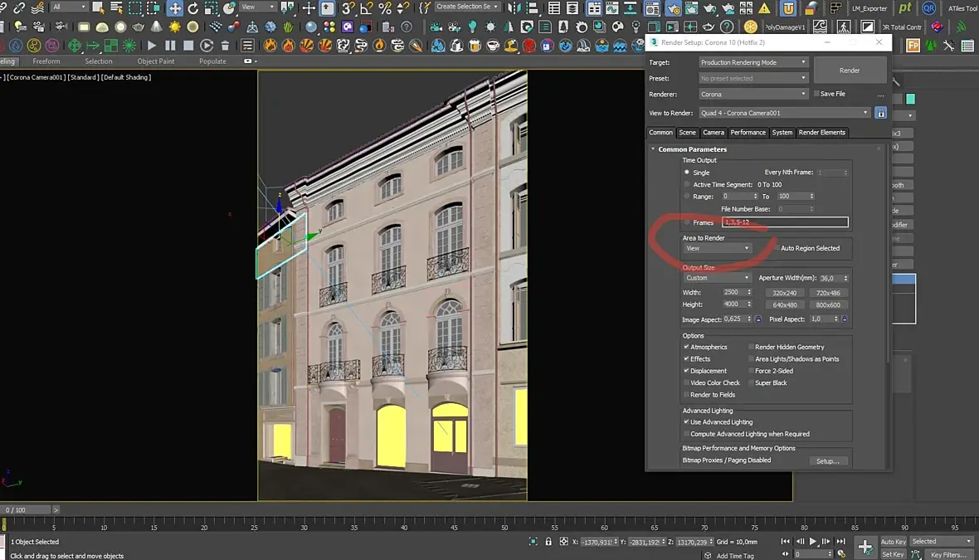Enable the Save File checkbox

pos(816,94)
